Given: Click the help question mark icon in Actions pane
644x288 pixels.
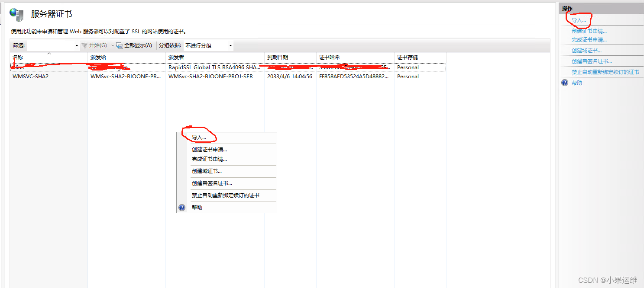Looking at the screenshot, I should pos(565,83).
